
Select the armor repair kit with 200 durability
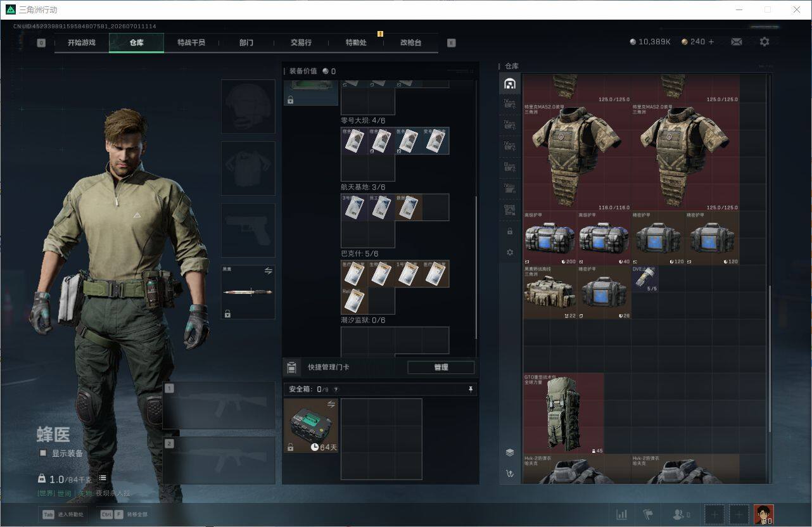click(x=550, y=238)
